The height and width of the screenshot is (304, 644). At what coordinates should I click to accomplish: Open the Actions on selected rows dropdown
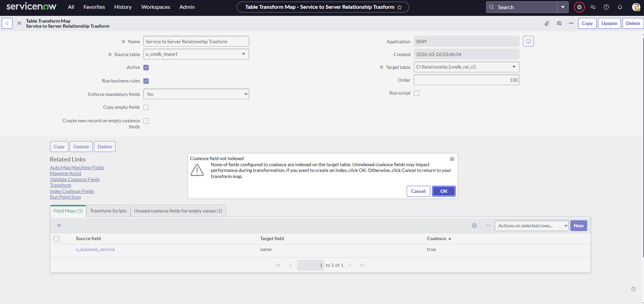click(531, 226)
